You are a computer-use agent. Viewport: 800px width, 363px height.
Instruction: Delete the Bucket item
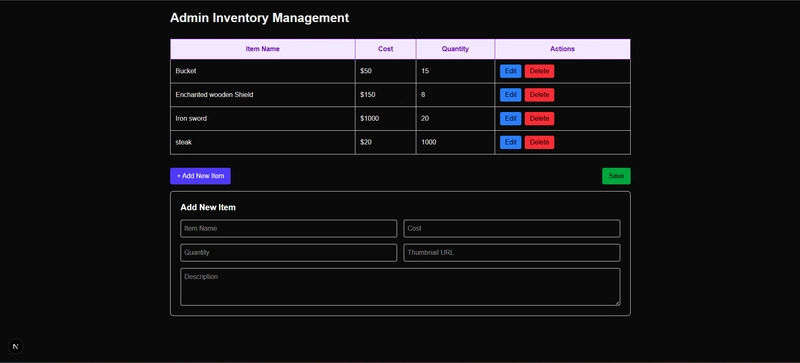tap(539, 71)
